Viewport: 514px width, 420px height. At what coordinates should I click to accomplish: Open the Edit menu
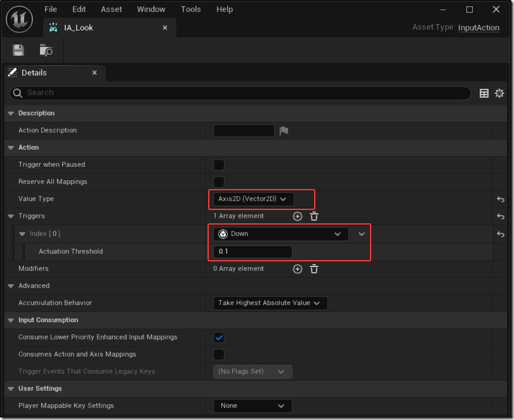click(79, 9)
